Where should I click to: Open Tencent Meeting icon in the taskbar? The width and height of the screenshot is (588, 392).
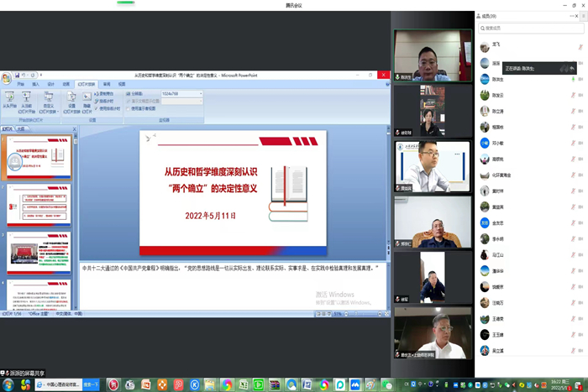(355, 384)
